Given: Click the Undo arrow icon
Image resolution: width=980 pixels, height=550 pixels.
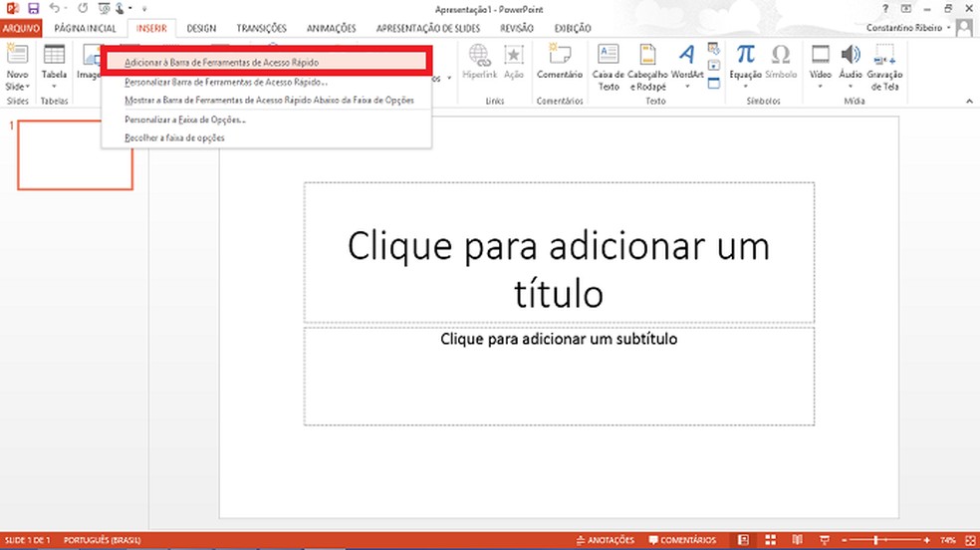Looking at the screenshot, I should pos(55,9).
